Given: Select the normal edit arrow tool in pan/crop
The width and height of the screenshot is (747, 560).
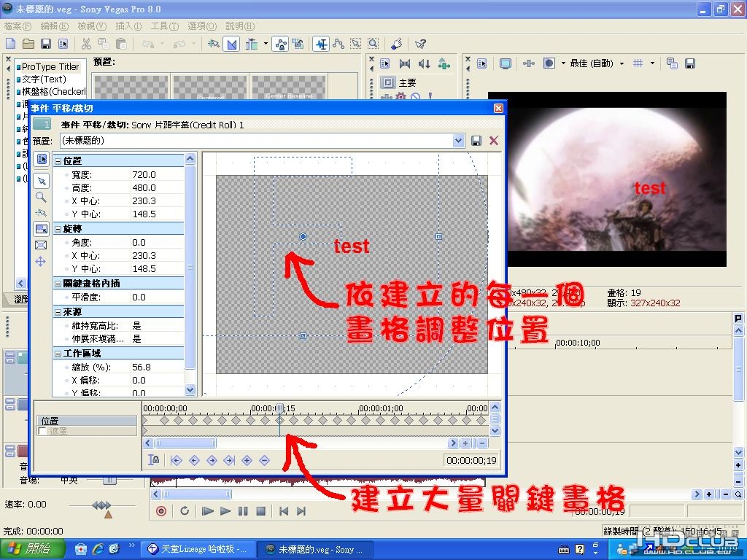Looking at the screenshot, I should pyautogui.click(x=42, y=182).
